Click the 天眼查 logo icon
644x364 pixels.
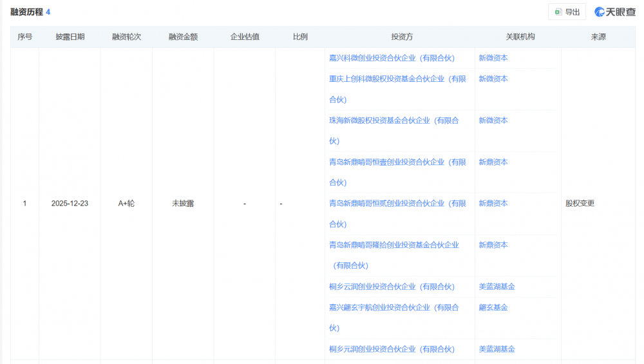click(600, 12)
